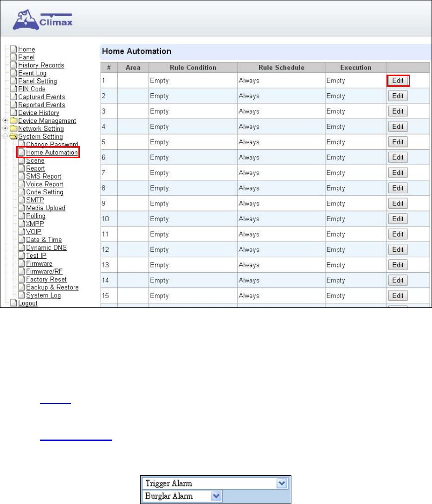Image resolution: width=432 pixels, height=504 pixels.
Task: Edit automation rule 11
Action: click(x=398, y=234)
